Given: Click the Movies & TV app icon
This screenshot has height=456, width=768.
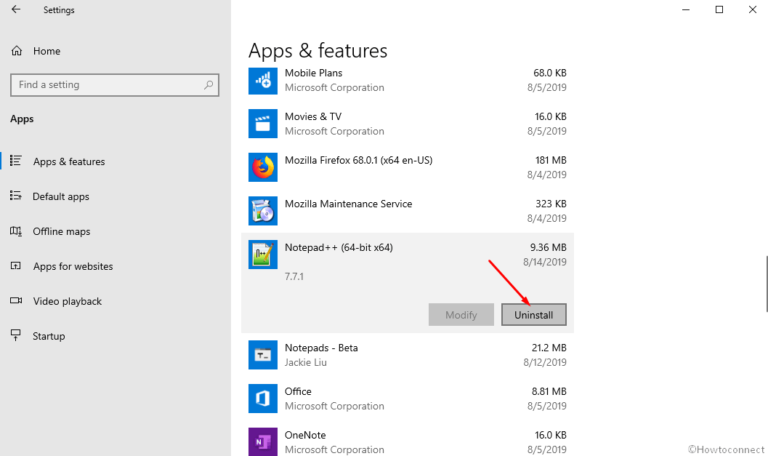Looking at the screenshot, I should tap(263, 123).
